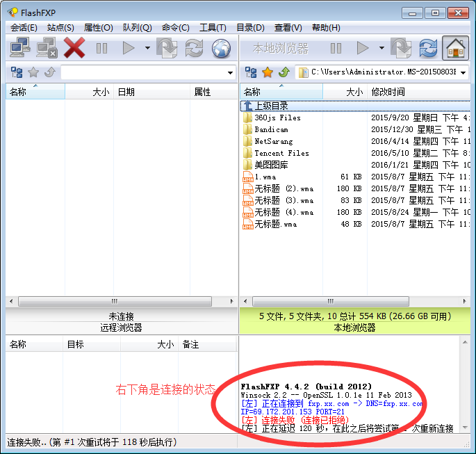Open the remote transfer play dropdown arrow

coord(147,48)
